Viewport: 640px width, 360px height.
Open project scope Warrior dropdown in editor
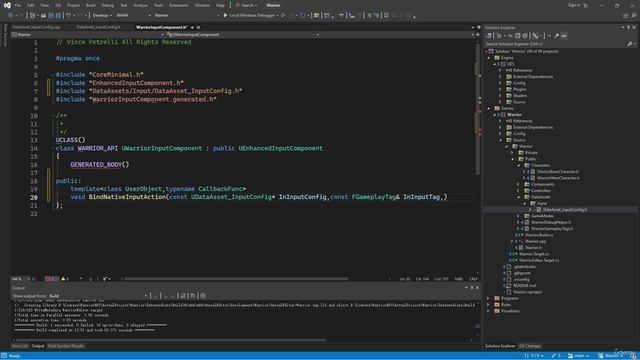click(x=88, y=35)
